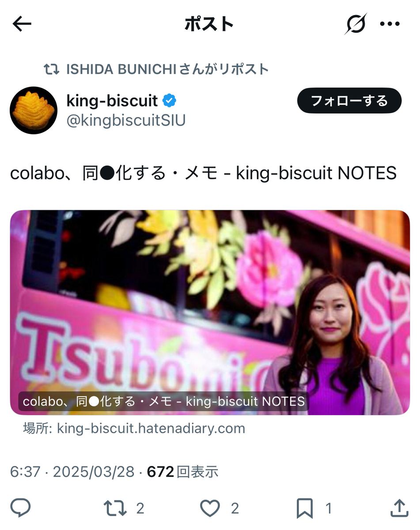The image size is (420, 530).
Task: Open the three-dot more options menu
Action: [390, 24]
